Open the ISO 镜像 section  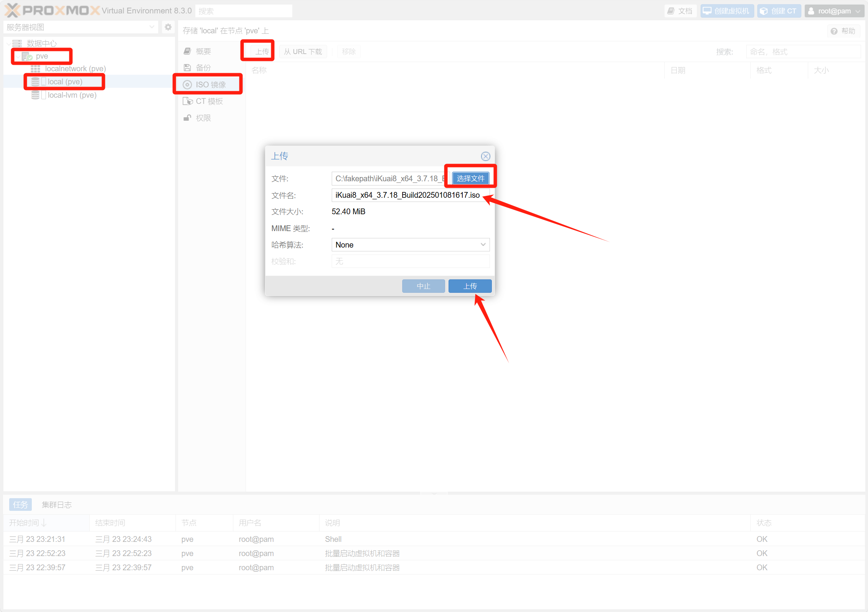click(x=210, y=84)
